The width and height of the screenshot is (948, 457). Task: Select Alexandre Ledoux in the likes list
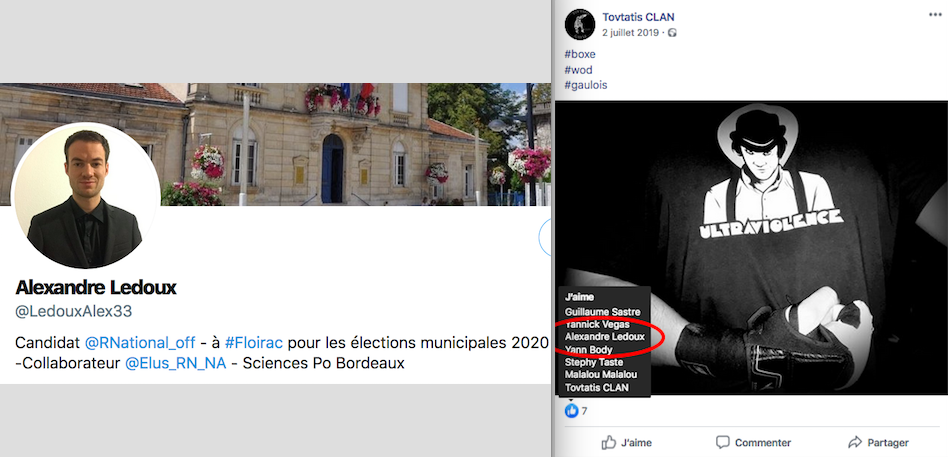pyautogui.click(x=605, y=337)
